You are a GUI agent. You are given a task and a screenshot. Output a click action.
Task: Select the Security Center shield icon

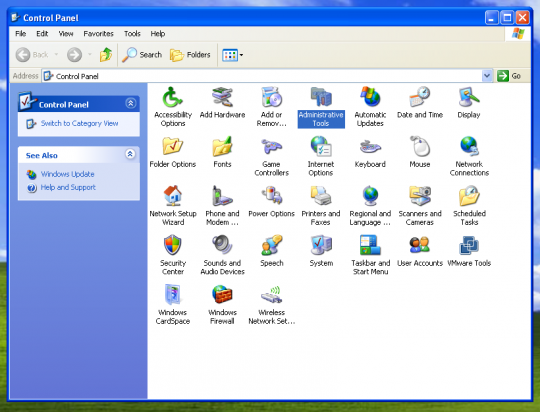[173, 245]
